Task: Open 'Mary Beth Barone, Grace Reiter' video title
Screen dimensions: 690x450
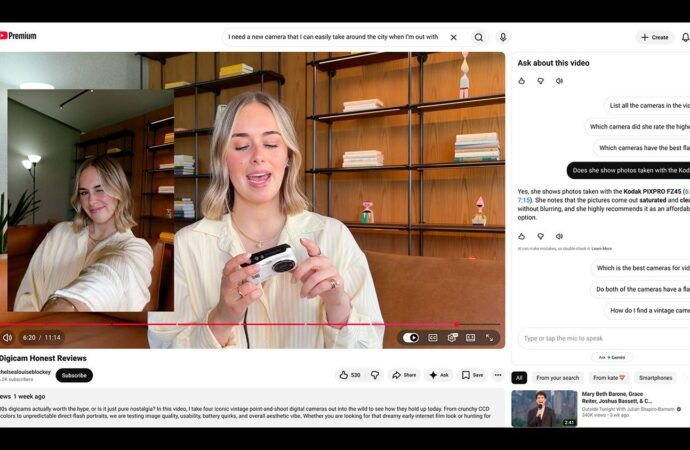Action: click(617, 398)
